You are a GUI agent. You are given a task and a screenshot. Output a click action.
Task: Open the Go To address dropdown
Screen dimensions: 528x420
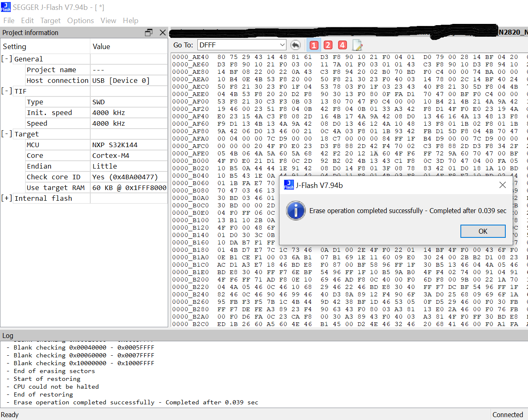pos(282,45)
